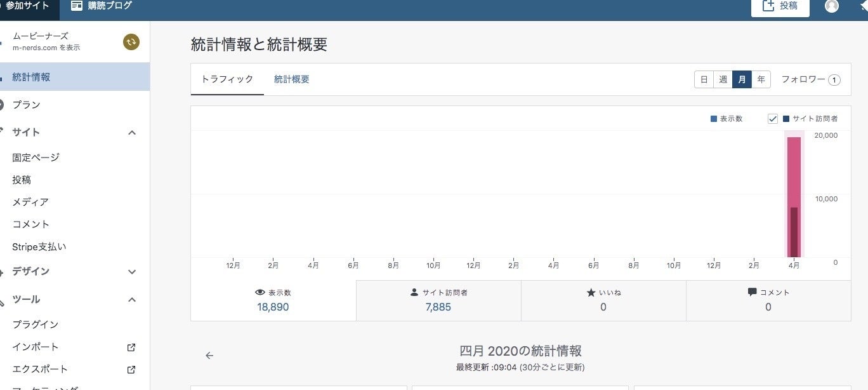Open 購読ブログ in the top bar
The width and height of the screenshot is (868, 390).
(x=102, y=6)
